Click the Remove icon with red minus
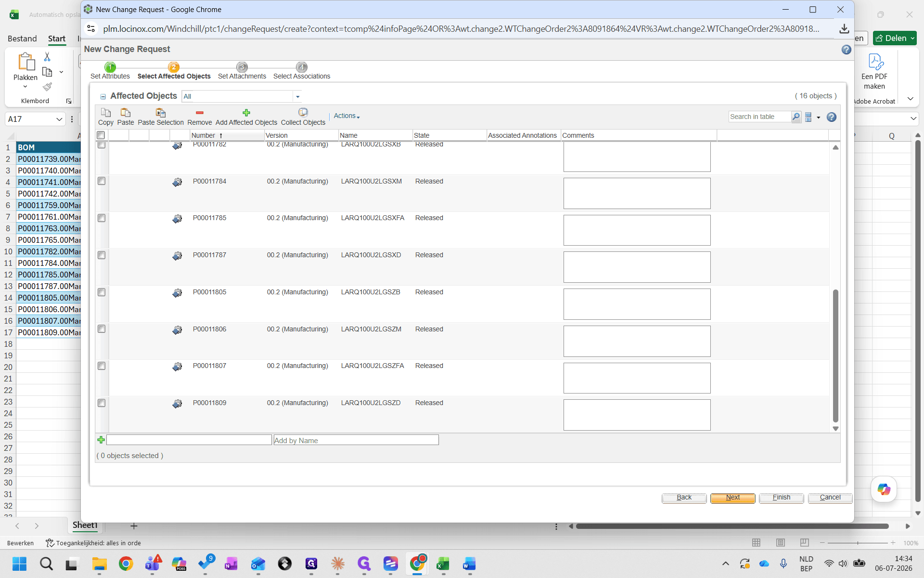The width and height of the screenshot is (924, 578). [199, 113]
